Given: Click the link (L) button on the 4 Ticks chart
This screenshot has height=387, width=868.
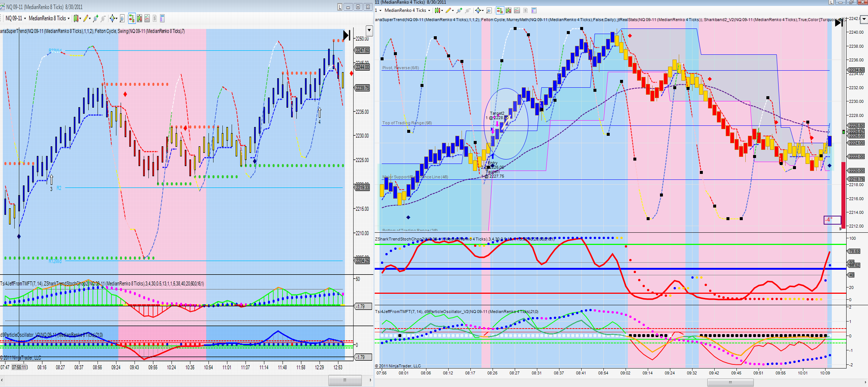Looking at the screenshot, I should (831, 2).
